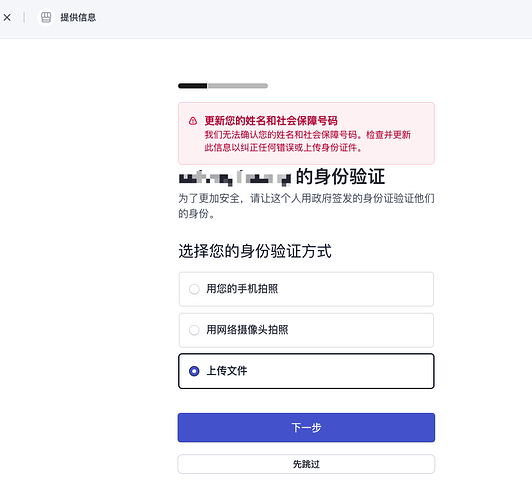The image size is (532, 500).
Task: Click the 上传文件 option label text
Action: [227, 371]
